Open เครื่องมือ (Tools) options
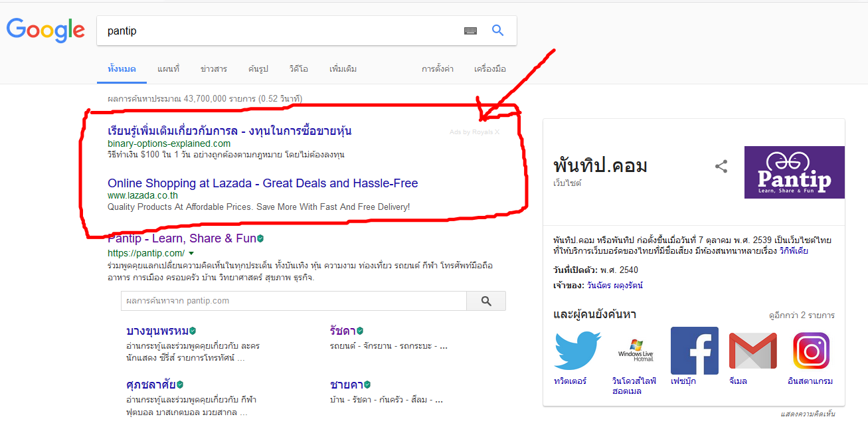Screen dimensions: 868x447 490,69
